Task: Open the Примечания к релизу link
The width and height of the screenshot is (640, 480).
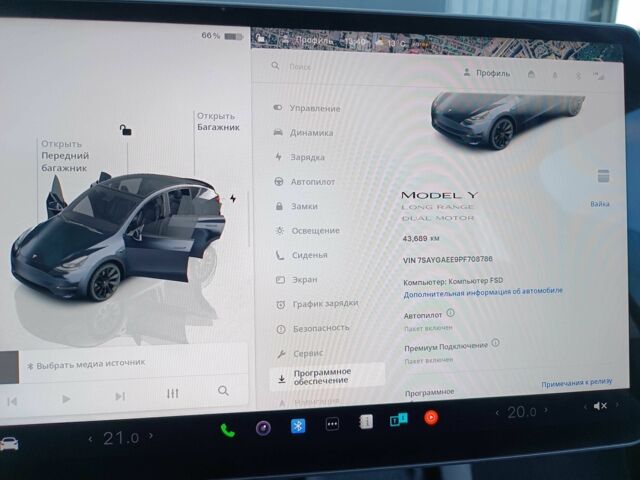Action: tap(576, 384)
